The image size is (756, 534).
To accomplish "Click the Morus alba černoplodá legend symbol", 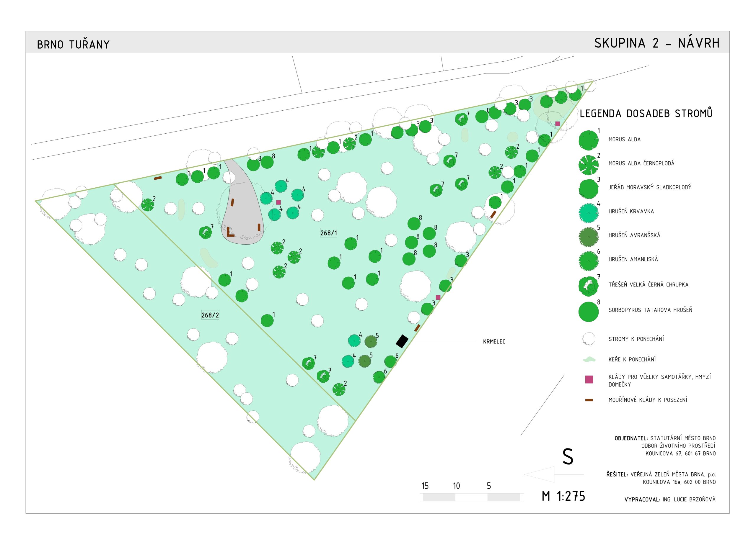I will pyautogui.click(x=588, y=165).
